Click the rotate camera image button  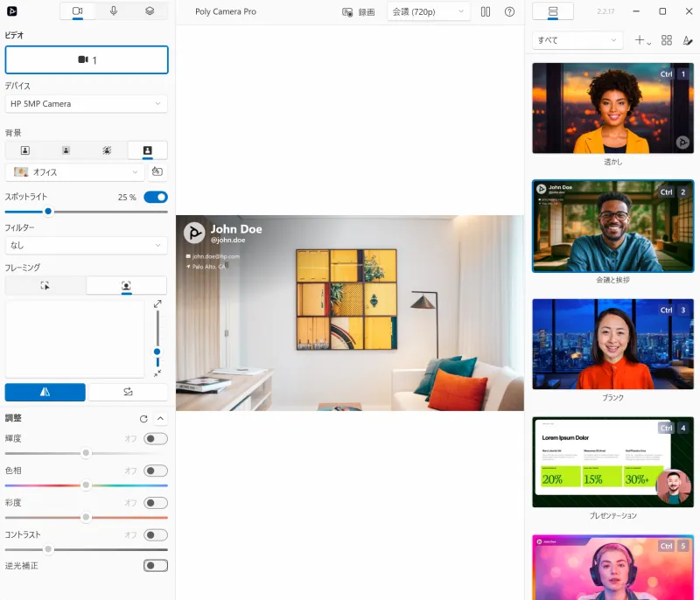[x=128, y=392]
